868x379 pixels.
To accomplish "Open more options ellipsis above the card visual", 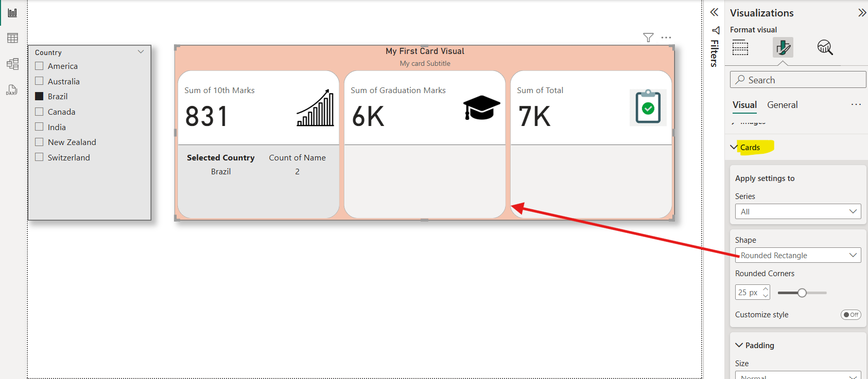I will [666, 38].
